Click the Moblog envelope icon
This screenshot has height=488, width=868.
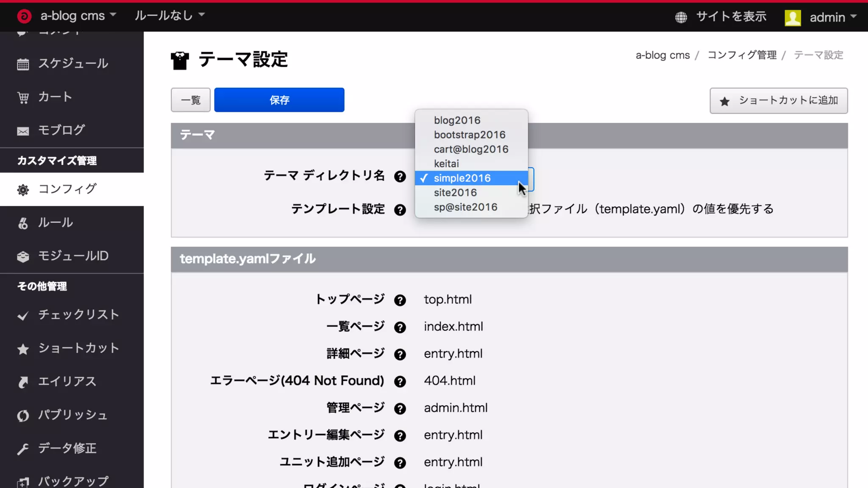coord(23,131)
